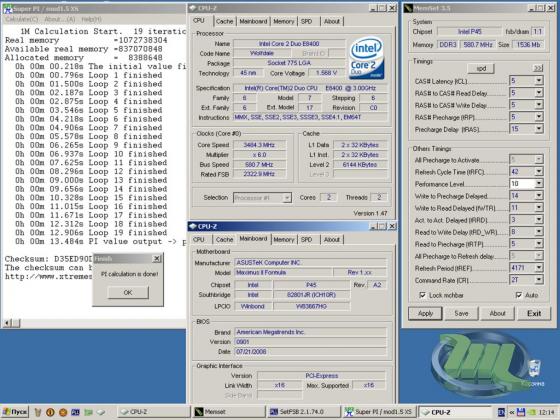Switch to Memory tab in lower CPU-Z window
Viewport: 560px width, 420px height.
tap(284, 240)
